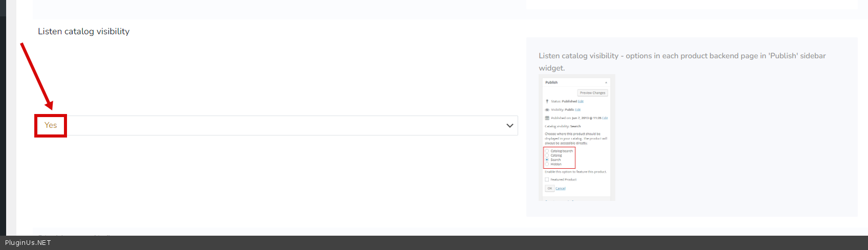The image size is (868, 250).
Task: Click Edit link next to Status: Published
Action: 581,101
